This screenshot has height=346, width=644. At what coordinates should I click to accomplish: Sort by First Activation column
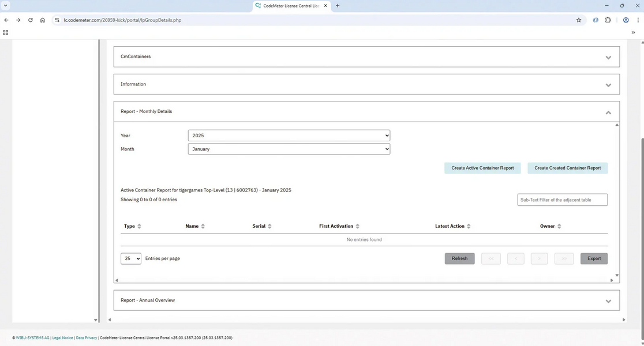click(x=357, y=226)
